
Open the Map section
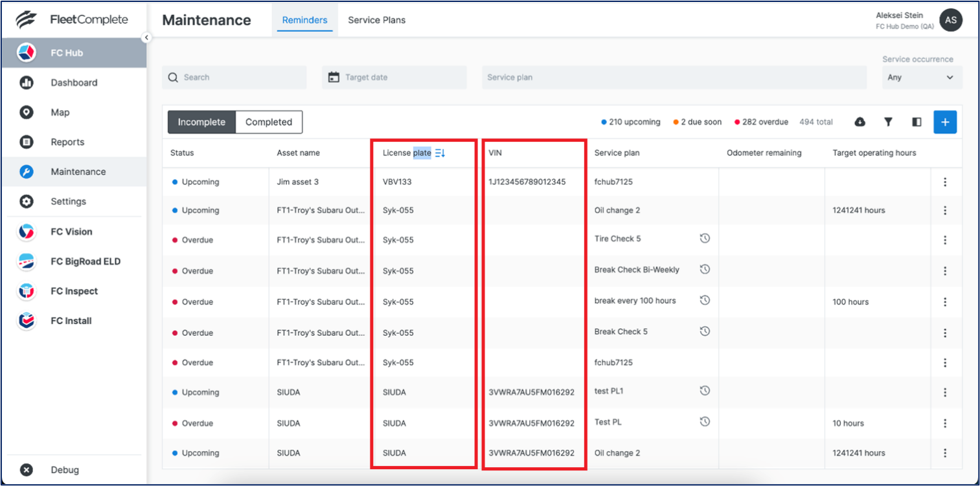point(60,112)
